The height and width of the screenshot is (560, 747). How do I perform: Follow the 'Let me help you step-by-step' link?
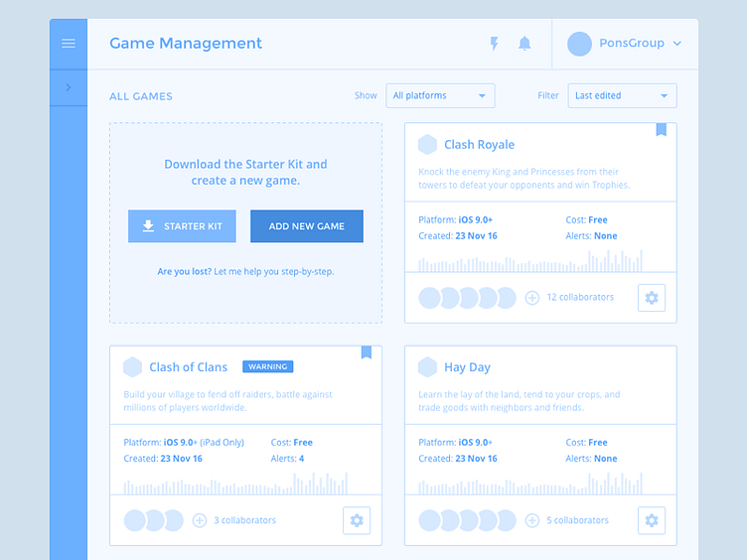pyautogui.click(x=274, y=271)
